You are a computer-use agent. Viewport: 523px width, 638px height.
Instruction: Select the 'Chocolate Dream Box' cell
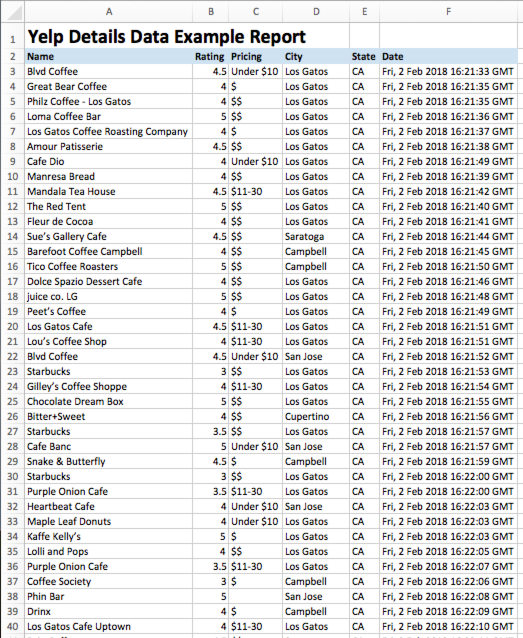[x=109, y=402]
